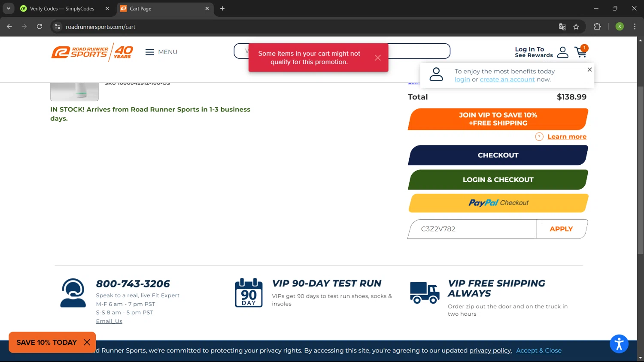This screenshot has height=362, width=644.
Task: Go forward in browser history
Action: click(x=24, y=27)
